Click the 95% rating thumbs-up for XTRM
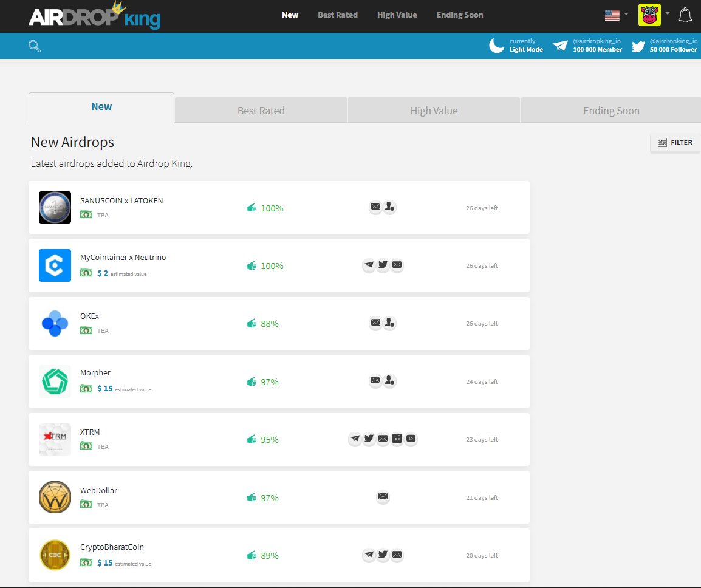Image resolution: width=701 pixels, height=588 pixels. point(251,440)
